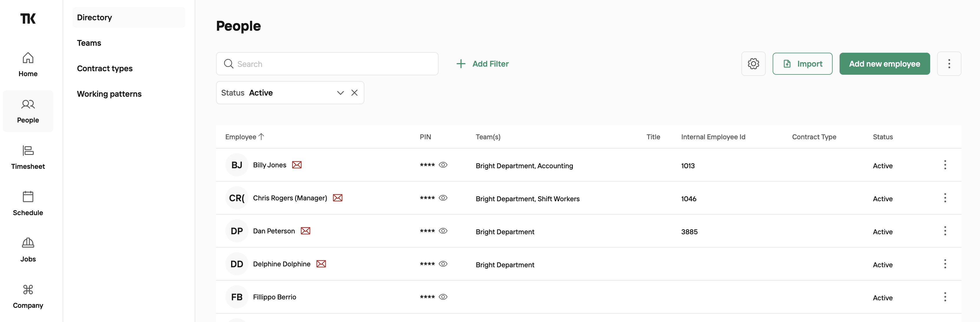Click the Active status for Chris Rogers
This screenshot has width=980, height=322.
click(x=883, y=199)
